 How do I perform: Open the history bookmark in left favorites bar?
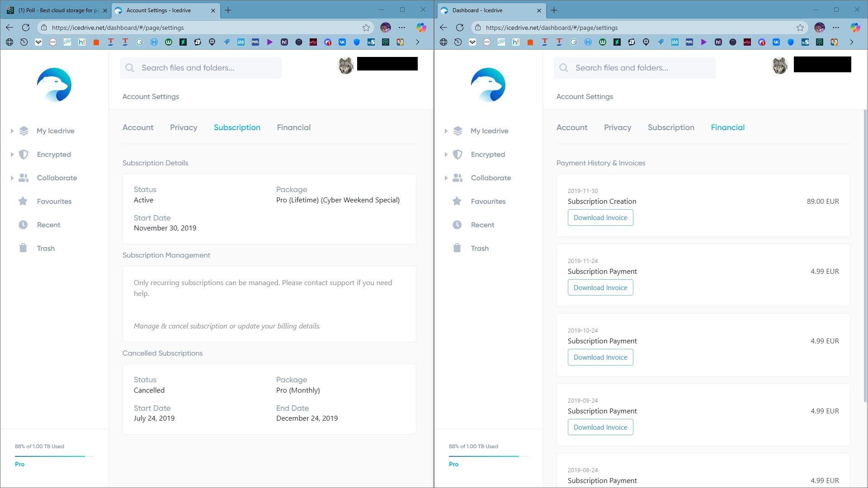[x=24, y=42]
